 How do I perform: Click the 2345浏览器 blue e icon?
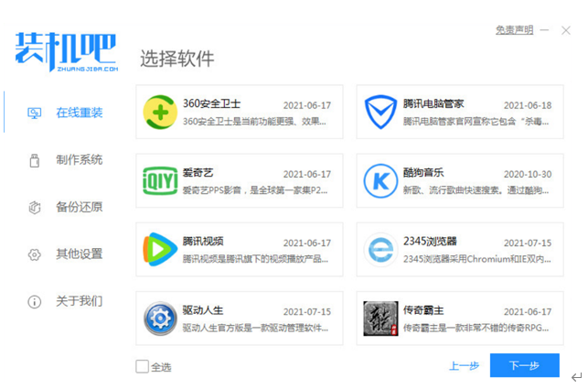pos(380,249)
